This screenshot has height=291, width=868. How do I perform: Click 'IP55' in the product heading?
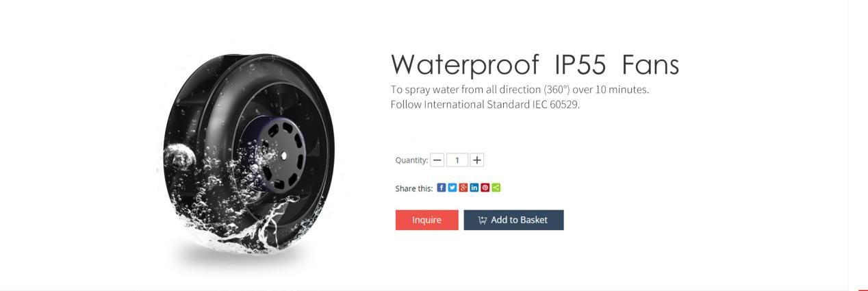580,64
